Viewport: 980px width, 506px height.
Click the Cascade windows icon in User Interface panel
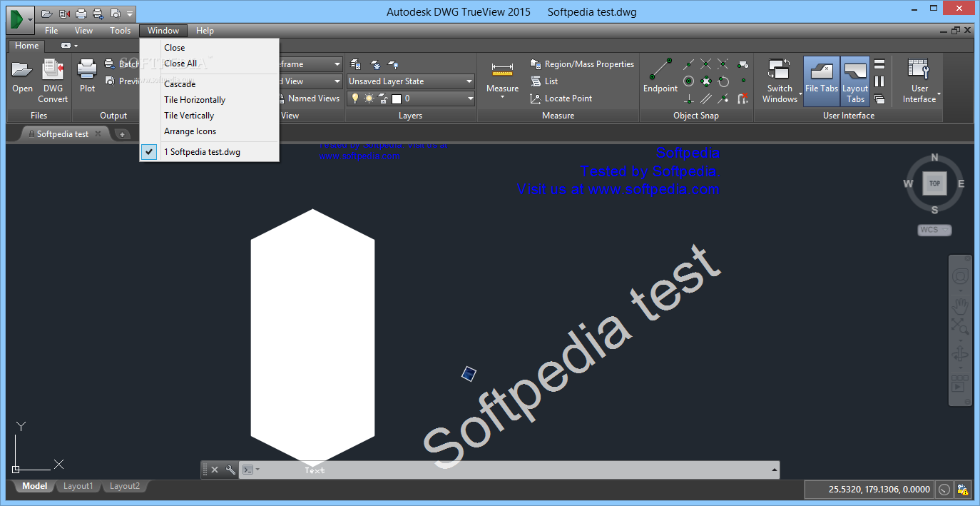879,98
